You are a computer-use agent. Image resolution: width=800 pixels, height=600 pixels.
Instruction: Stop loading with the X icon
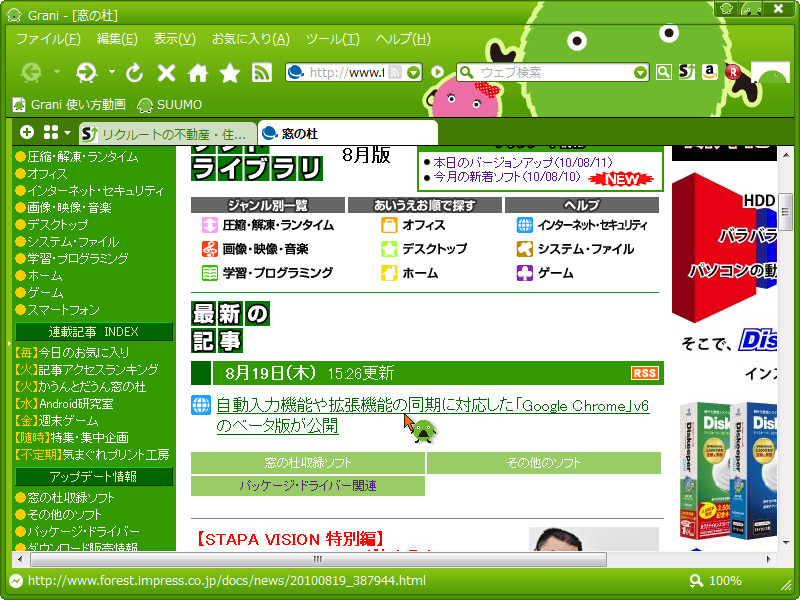166,73
